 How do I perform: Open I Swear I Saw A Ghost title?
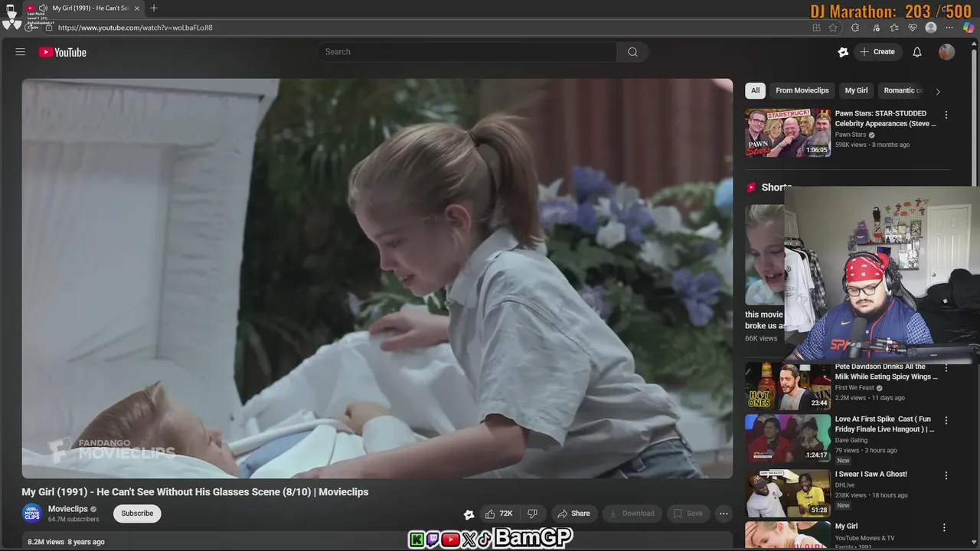871,474
